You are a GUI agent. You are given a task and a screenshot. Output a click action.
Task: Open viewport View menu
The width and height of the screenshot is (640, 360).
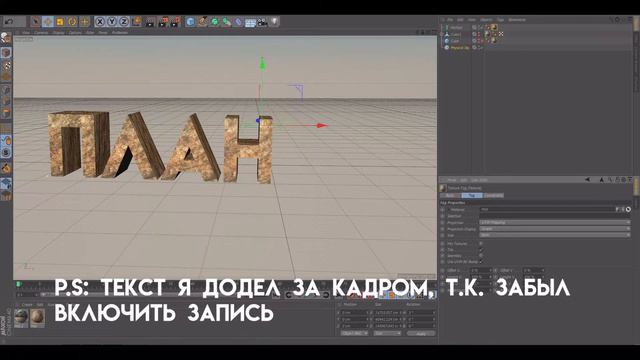click(26, 32)
